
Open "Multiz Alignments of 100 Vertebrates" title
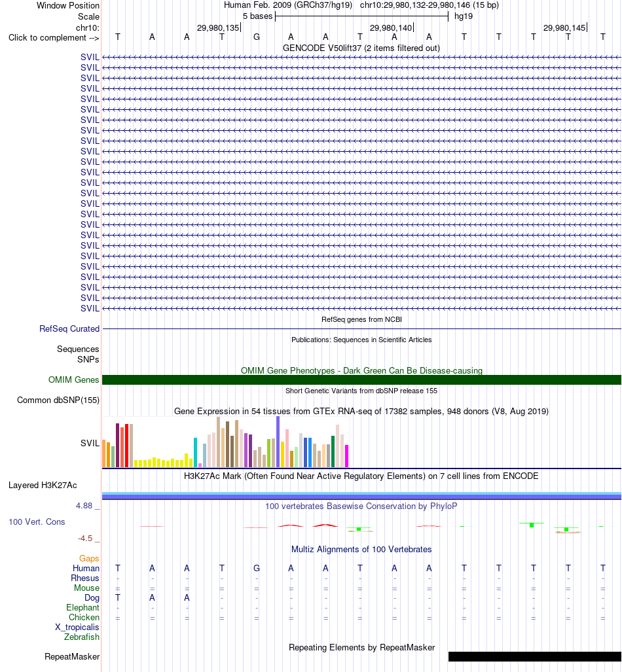[361, 550]
